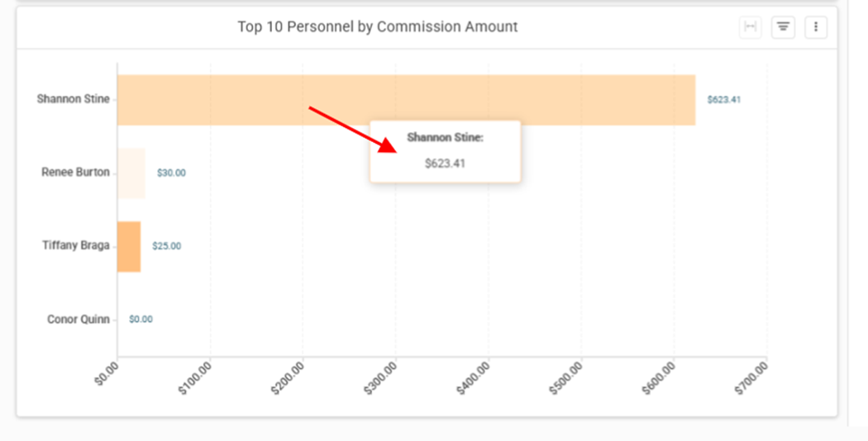Screen dimensions: 868x441
Task: Click the $300.00 x-axis tick label
Action: click(380, 378)
